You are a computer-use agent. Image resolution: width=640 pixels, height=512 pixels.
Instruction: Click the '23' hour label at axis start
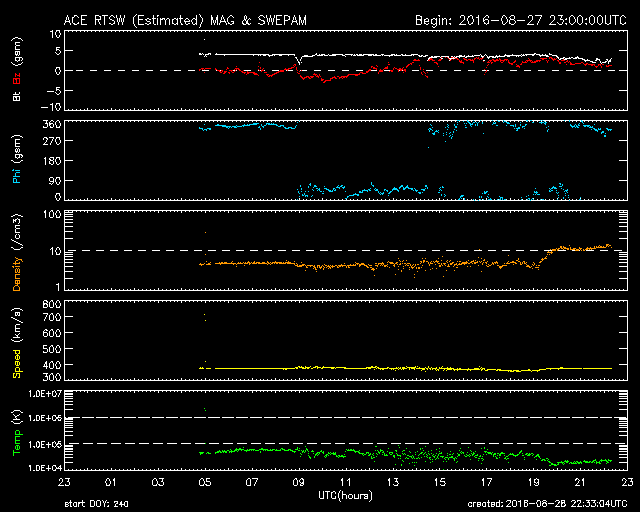tap(64, 482)
